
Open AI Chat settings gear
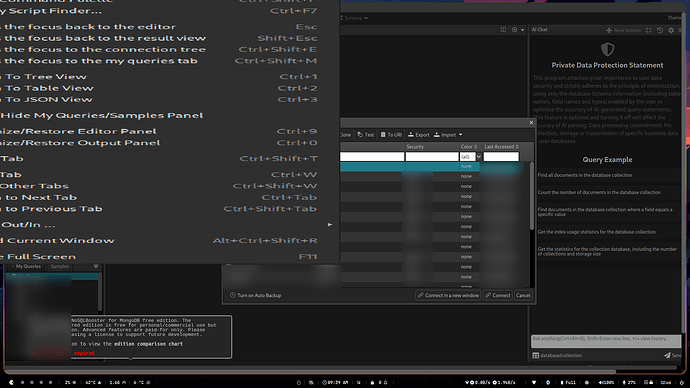[x=671, y=30]
